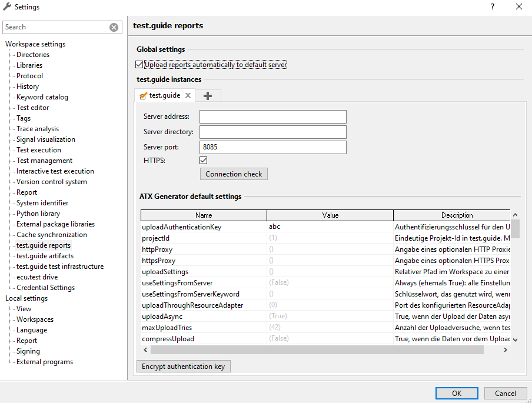
Task: Open test.guide test infrastructure settings
Action: pyautogui.click(x=60, y=267)
